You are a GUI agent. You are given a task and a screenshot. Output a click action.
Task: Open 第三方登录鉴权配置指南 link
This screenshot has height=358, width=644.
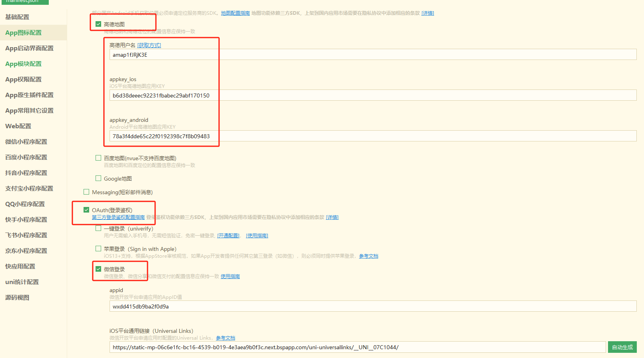click(118, 217)
